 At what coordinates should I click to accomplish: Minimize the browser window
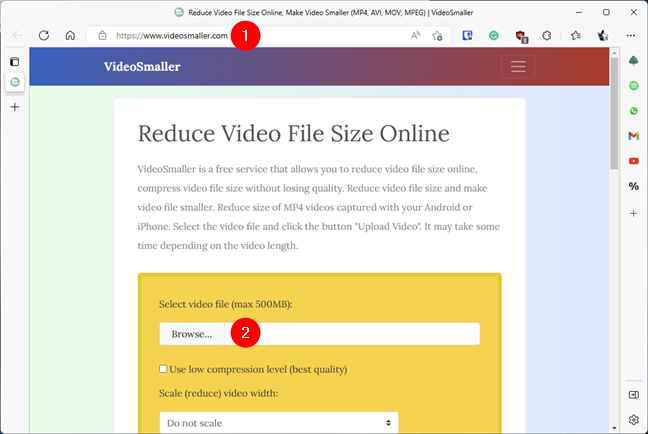(x=579, y=12)
